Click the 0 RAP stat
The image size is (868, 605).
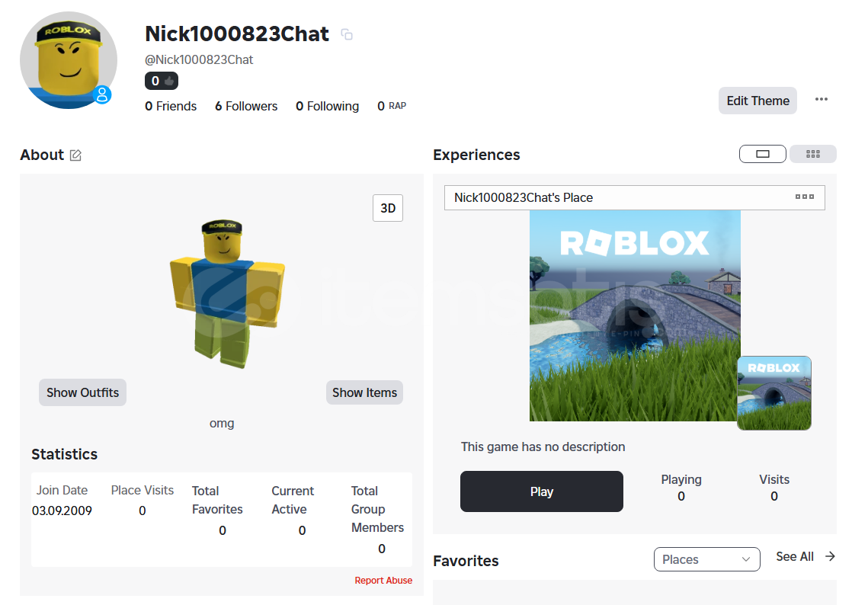392,106
